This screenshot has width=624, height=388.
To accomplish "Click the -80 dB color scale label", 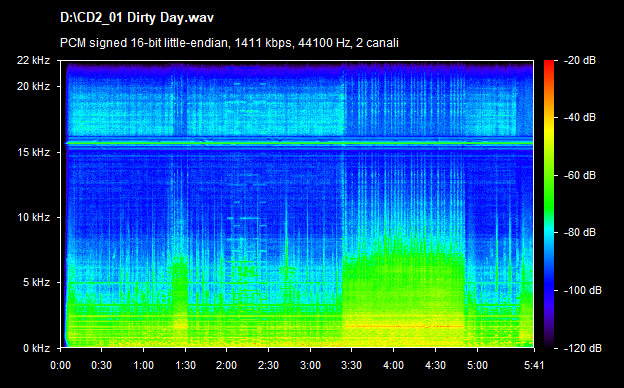I will point(580,232).
